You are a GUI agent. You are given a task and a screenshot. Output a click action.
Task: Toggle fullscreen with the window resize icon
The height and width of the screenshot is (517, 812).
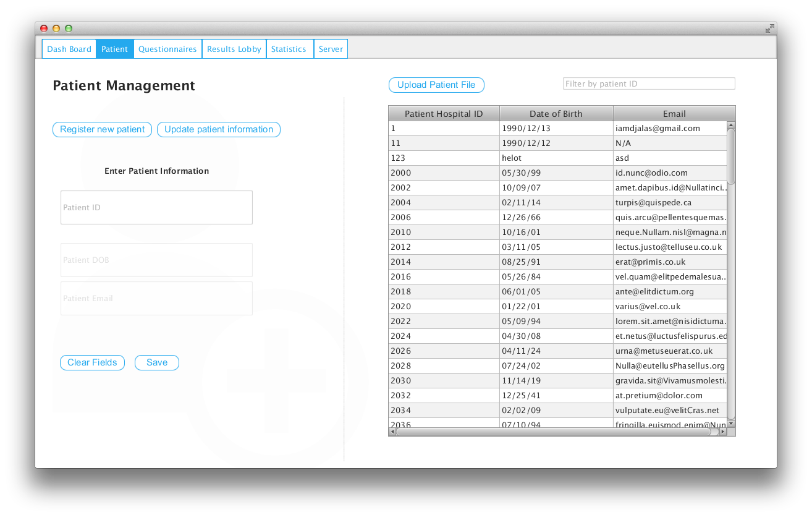pyautogui.click(x=769, y=28)
